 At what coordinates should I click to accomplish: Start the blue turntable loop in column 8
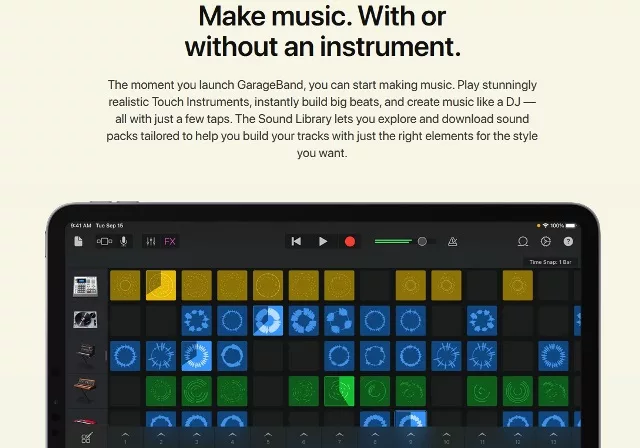point(375,321)
